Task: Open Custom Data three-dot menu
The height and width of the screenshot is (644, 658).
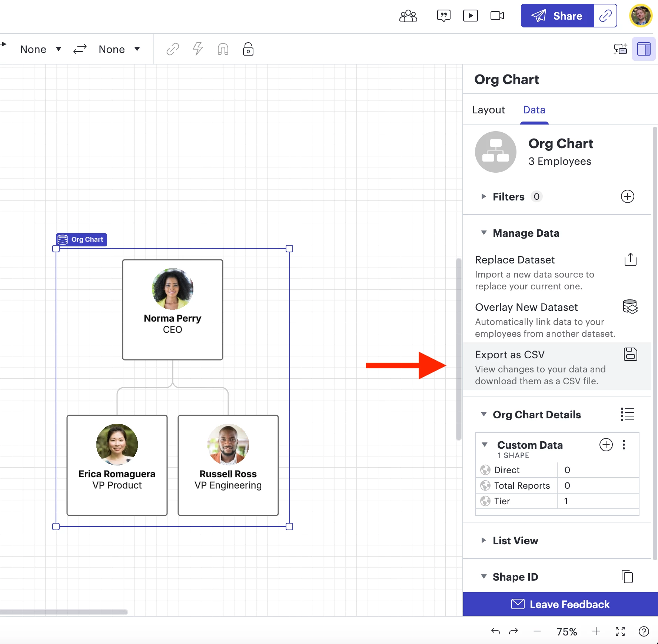Action: click(624, 445)
